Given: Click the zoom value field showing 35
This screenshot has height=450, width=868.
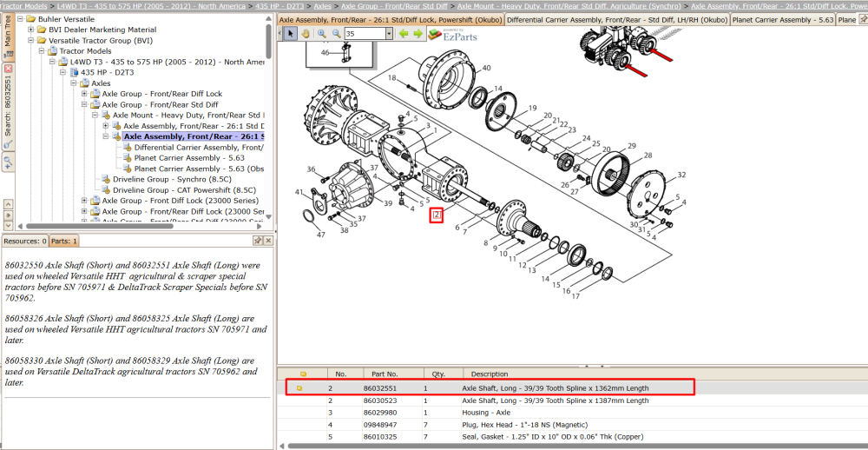Looking at the screenshot, I should [365, 34].
